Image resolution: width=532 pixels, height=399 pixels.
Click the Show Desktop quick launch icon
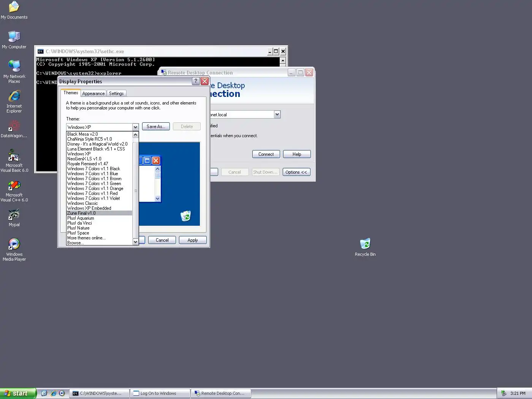coord(44,393)
